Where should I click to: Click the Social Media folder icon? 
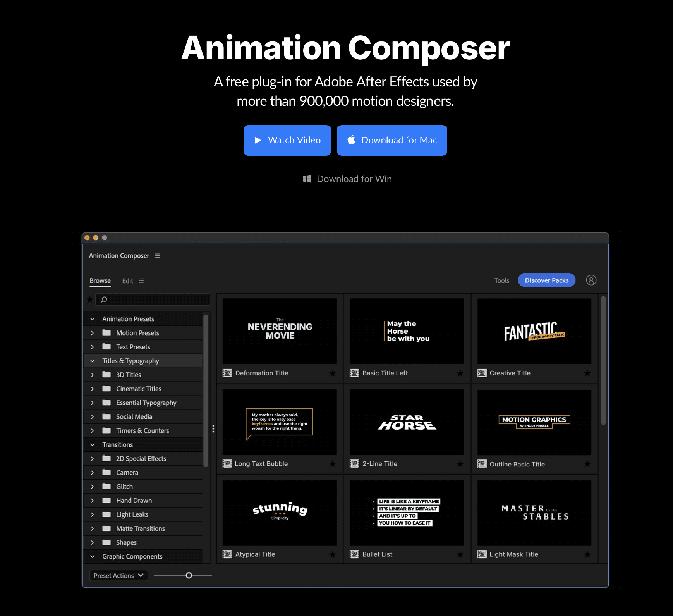(x=106, y=416)
